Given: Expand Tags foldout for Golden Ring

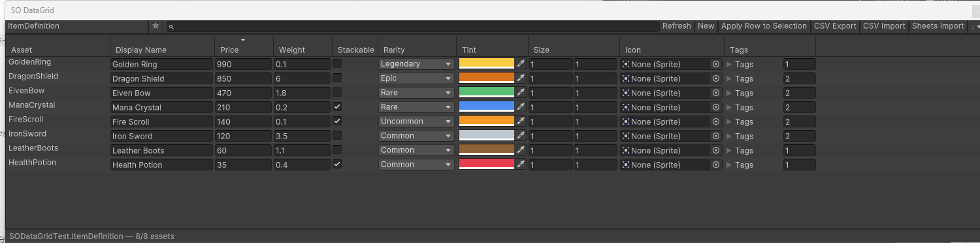Looking at the screenshot, I should coord(729,64).
